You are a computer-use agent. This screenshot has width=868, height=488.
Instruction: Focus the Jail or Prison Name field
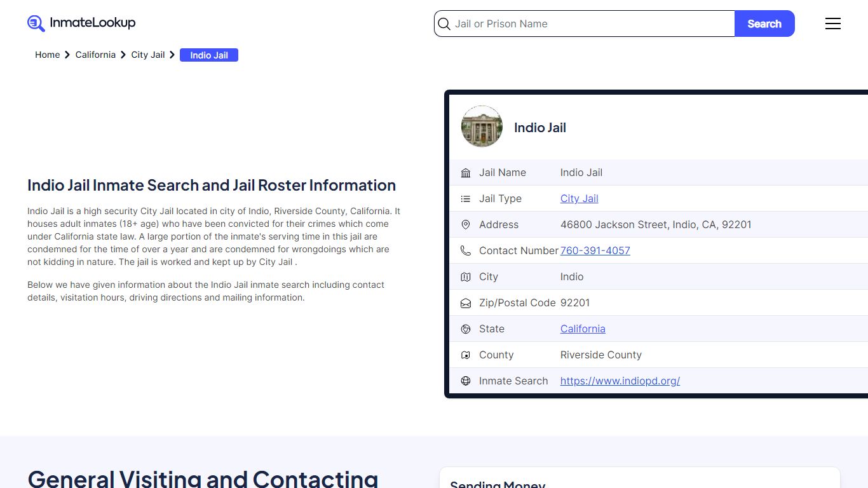585,24
